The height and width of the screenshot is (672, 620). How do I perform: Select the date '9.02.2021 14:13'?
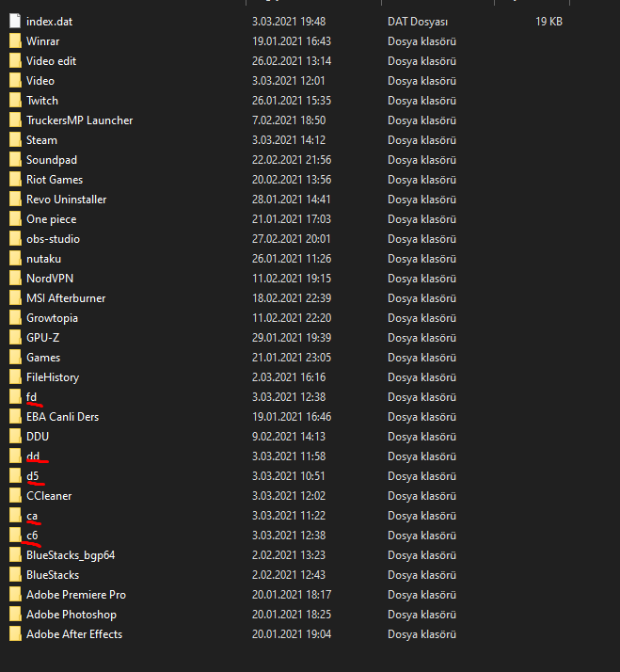[289, 437]
